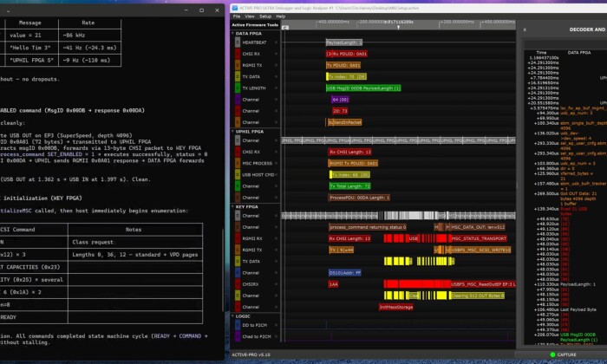Open the red CHSIRX color swatch
The image size is (607, 364).
238,284
